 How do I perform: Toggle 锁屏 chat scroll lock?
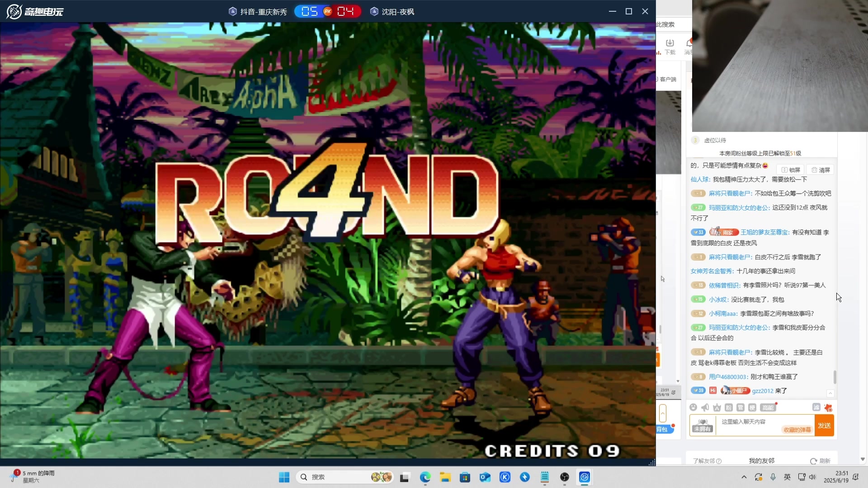[x=791, y=170]
